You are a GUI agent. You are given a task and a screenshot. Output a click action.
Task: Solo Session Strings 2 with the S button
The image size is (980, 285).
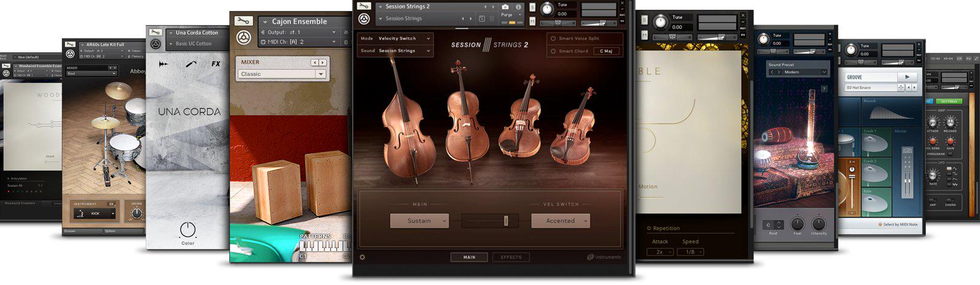click(x=532, y=7)
